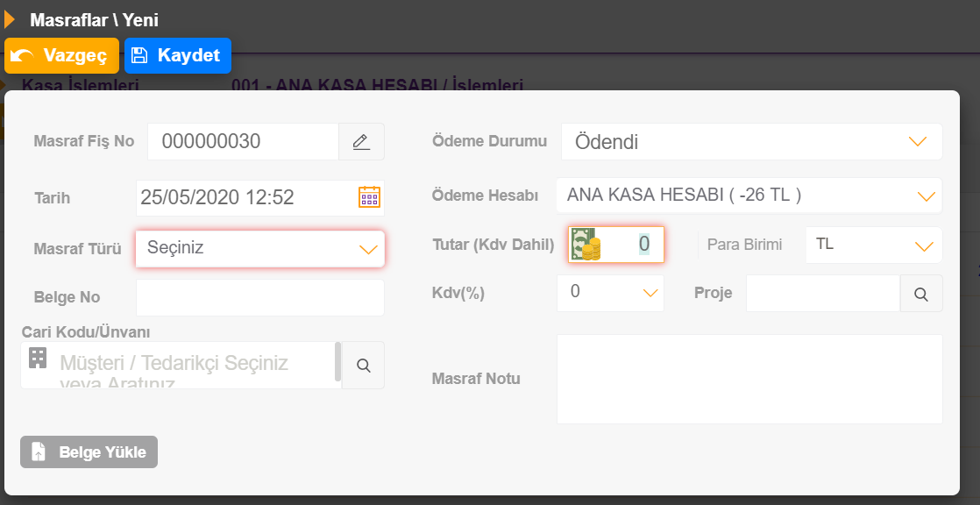Click the Vazgeç cancel button
Image resolution: width=980 pixels, height=505 pixels.
click(61, 55)
